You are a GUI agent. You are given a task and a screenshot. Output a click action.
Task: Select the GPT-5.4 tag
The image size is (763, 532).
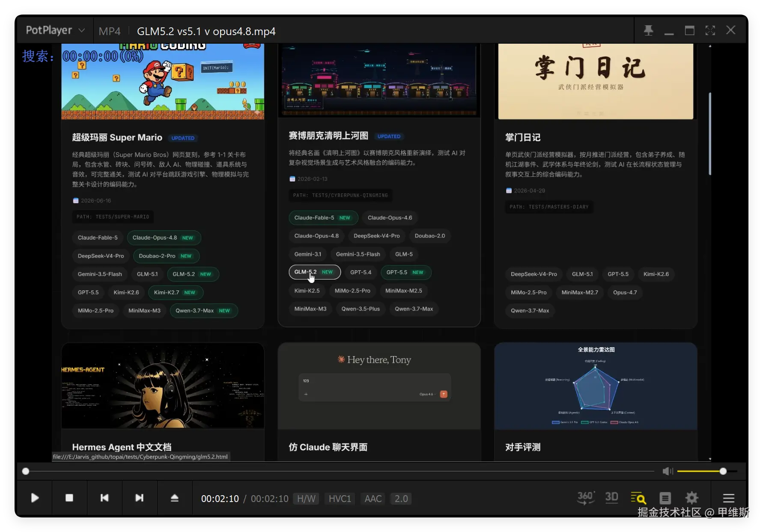[x=361, y=272]
